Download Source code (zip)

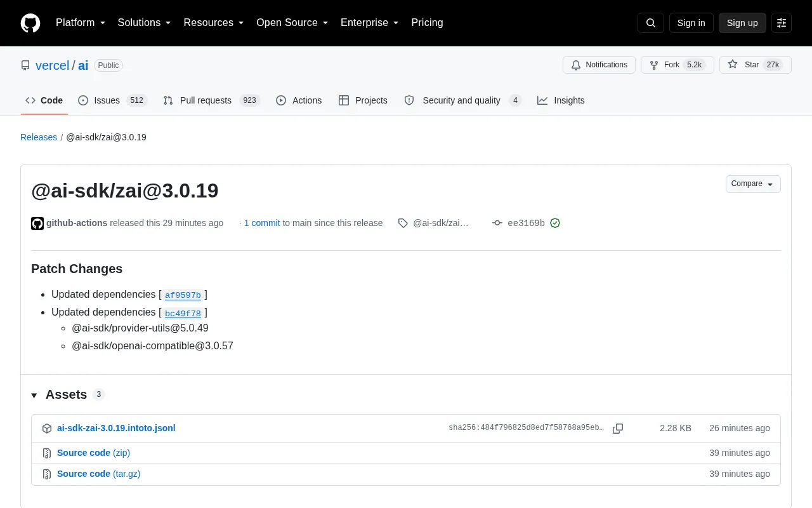(93, 453)
